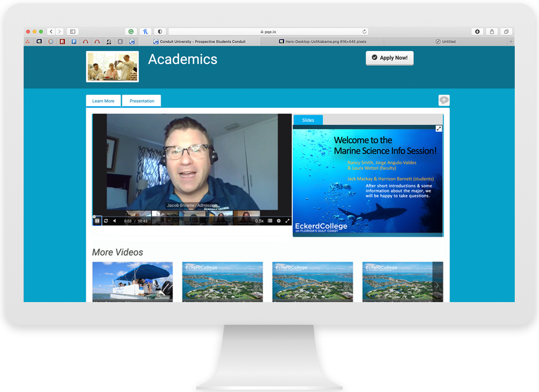The image size is (539, 392).
Task: Click the 'Academics' page heading
Action: click(183, 59)
